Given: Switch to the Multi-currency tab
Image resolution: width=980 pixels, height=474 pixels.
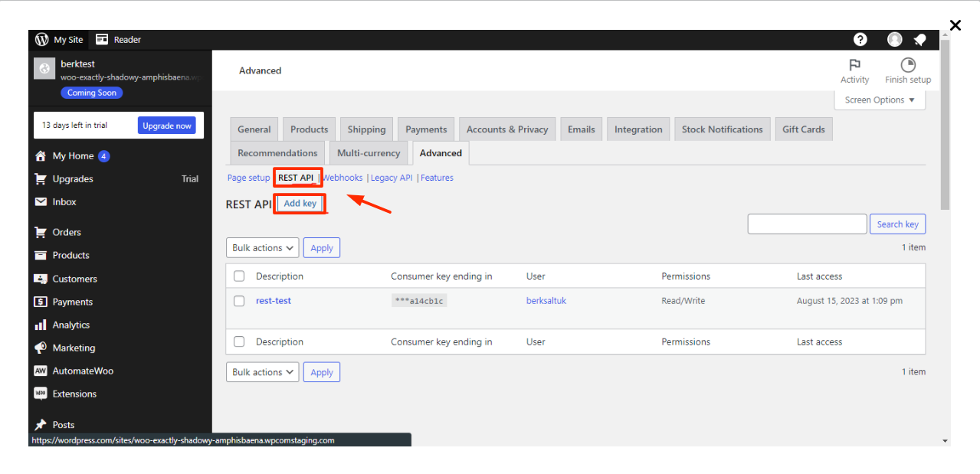Looking at the screenshot, I should (369, 153).
